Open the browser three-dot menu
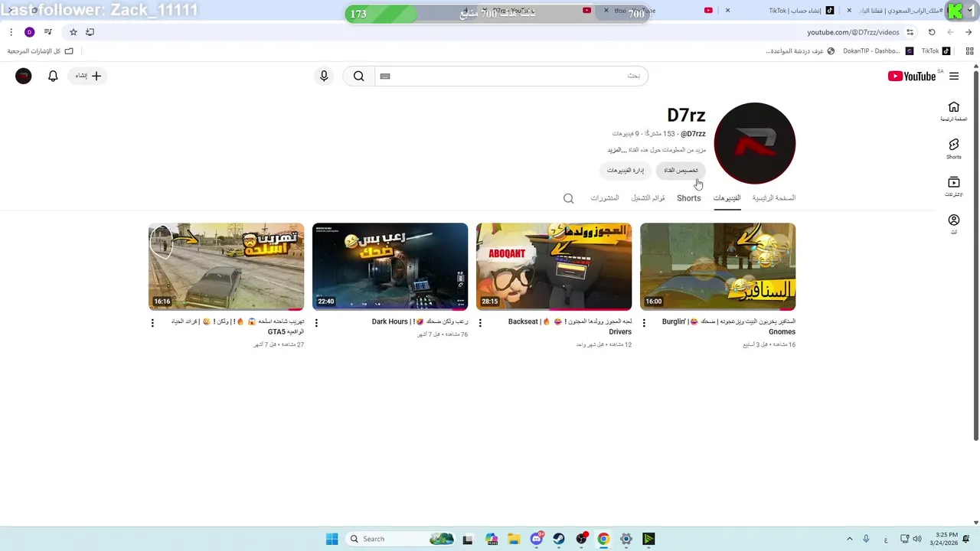980x551 pixels. click(11, 32)
